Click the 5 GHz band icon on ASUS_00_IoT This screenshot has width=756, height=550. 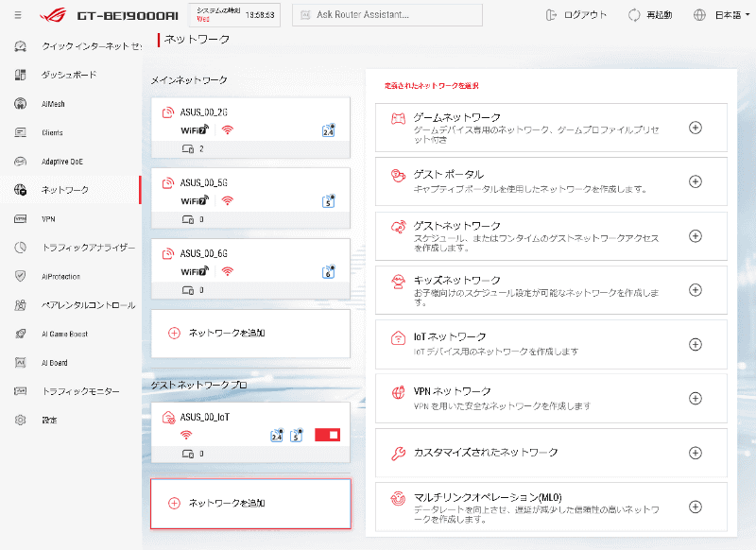(x=297, y=436)
